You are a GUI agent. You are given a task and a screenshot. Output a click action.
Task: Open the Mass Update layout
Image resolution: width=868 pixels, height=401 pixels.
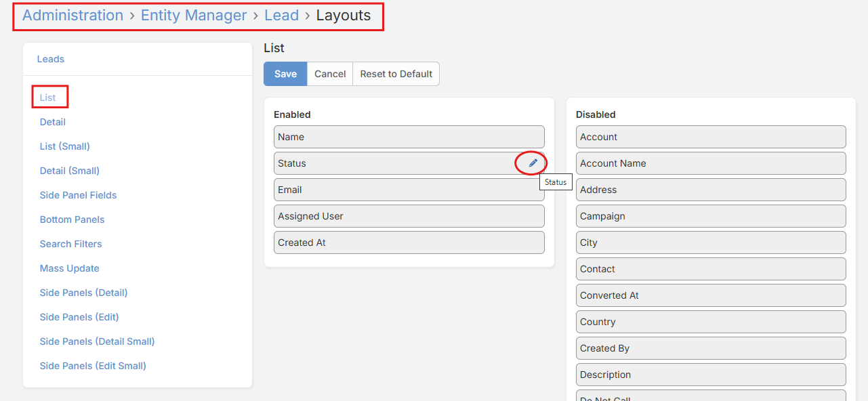click(x=69, y=268)
